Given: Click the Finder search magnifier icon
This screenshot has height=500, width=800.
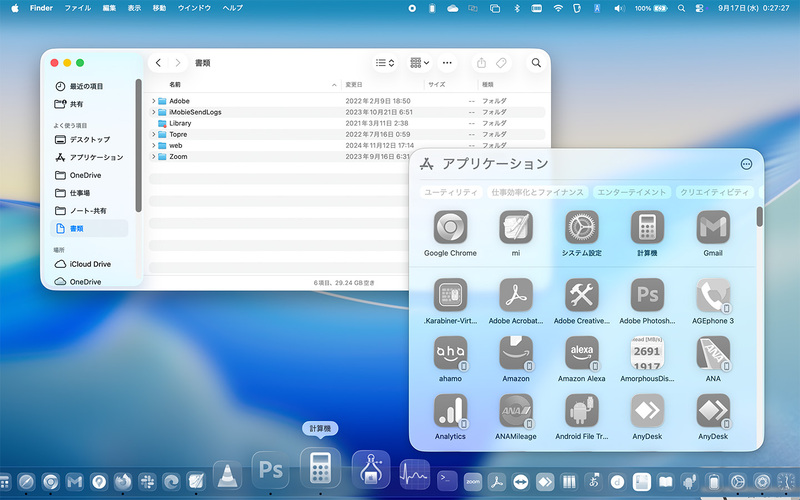Looking at the screenshot, I should (536, 63).
